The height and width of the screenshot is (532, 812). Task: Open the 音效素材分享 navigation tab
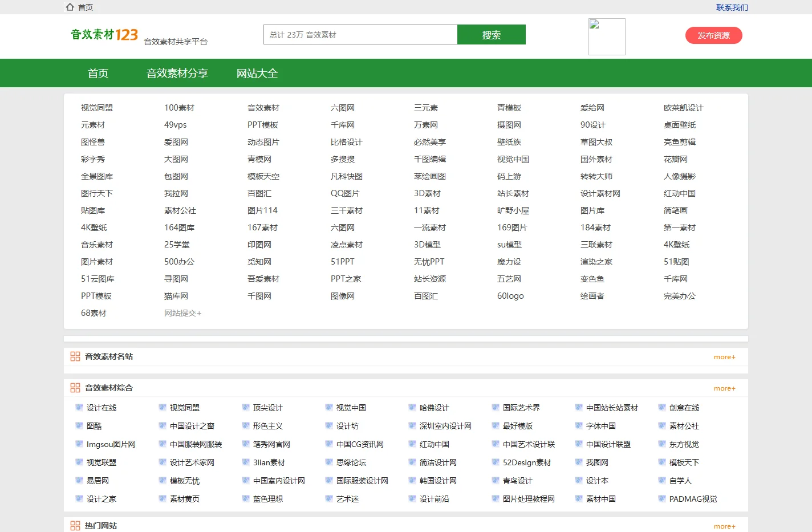tap(177, 73)
